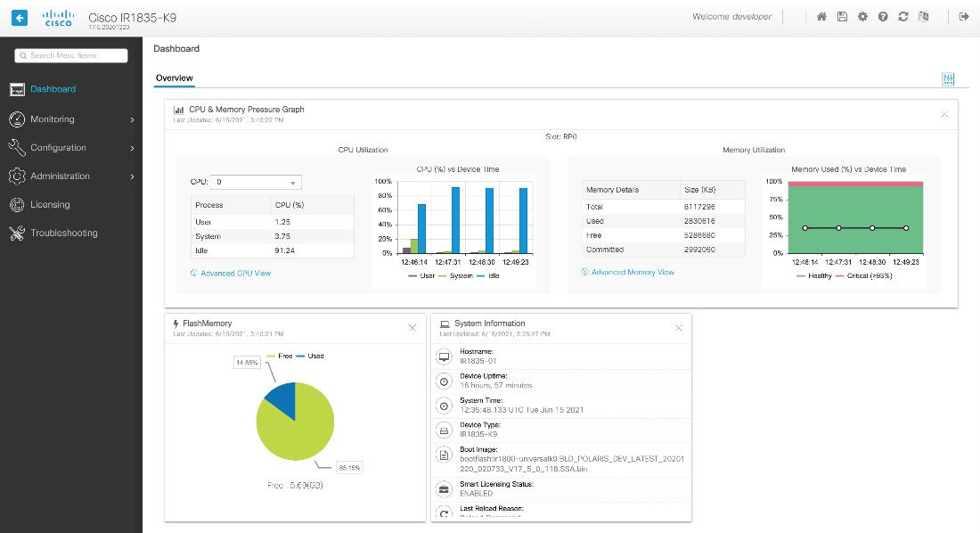The height and width of the screenshot is (533, 980).
Task: Open the Advanced CPU View link
Action: (x=235, y=274)
